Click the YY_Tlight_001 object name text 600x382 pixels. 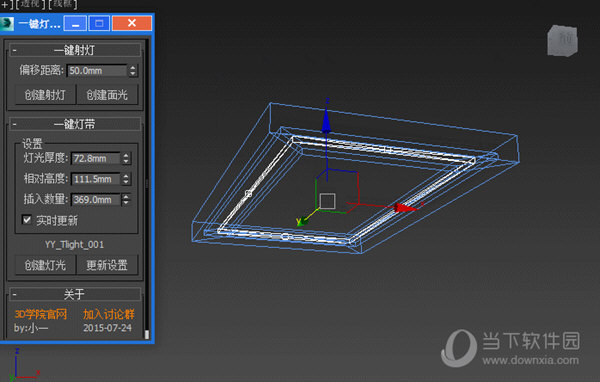tap(74, 245)
